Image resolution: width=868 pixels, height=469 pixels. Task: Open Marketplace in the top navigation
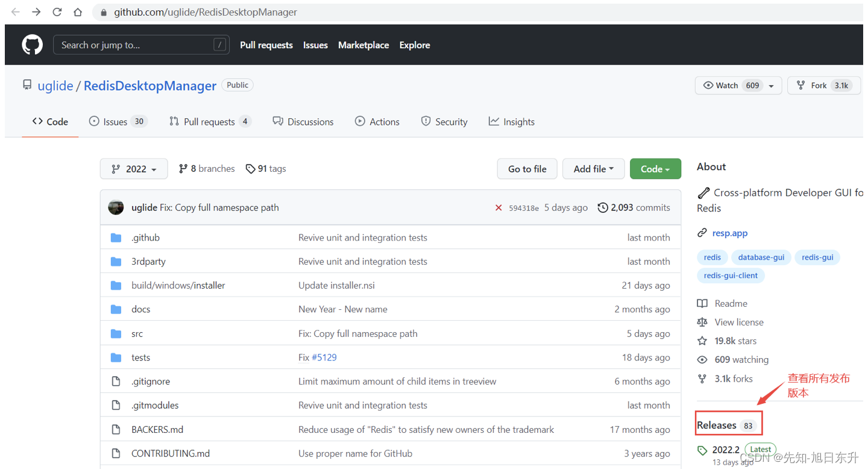[x=363, y=45]
